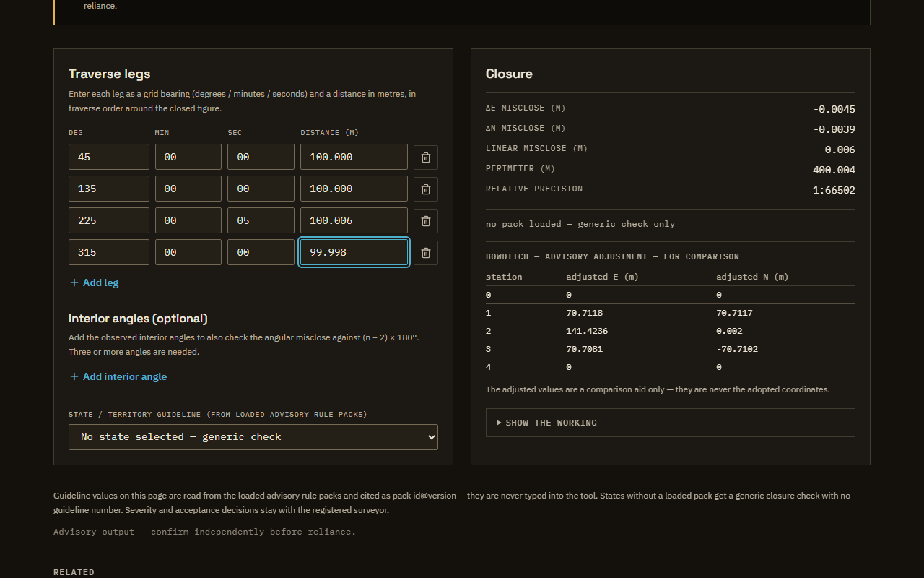The width and height of the screenshot is (924, 578).
Task: Edit distance field in the 135 degree row
Action: point(354,189)
